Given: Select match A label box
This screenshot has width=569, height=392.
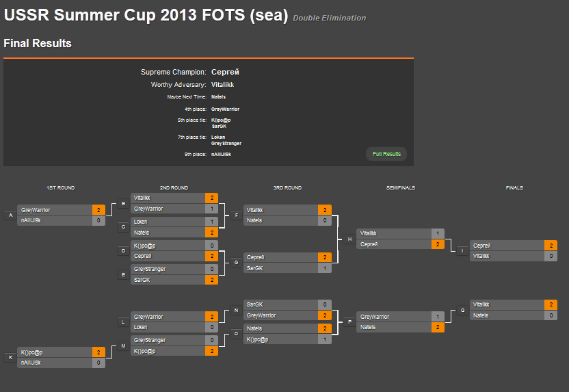Looking at the screenshot, I should point(10,215).
